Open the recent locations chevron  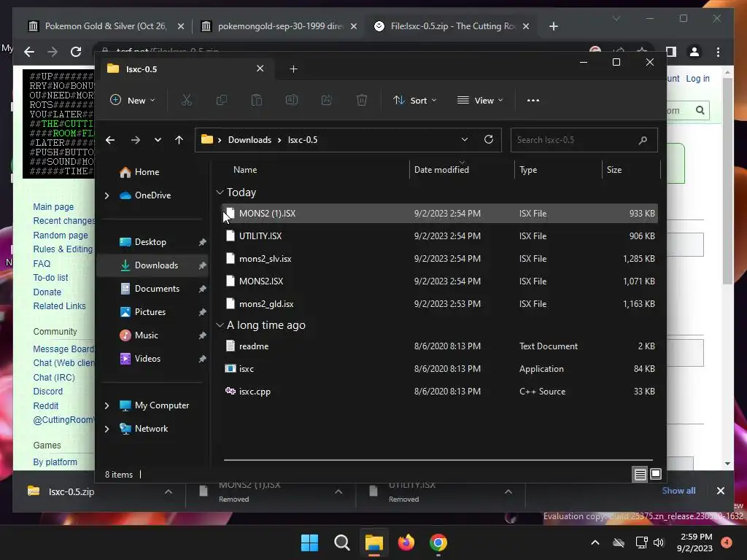[x=158, y=140]
